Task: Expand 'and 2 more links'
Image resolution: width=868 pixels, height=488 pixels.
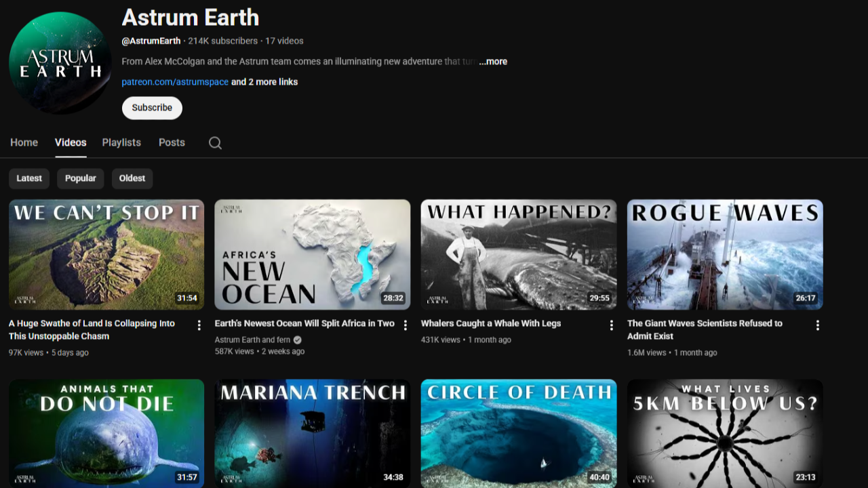Action: point(264,81)
